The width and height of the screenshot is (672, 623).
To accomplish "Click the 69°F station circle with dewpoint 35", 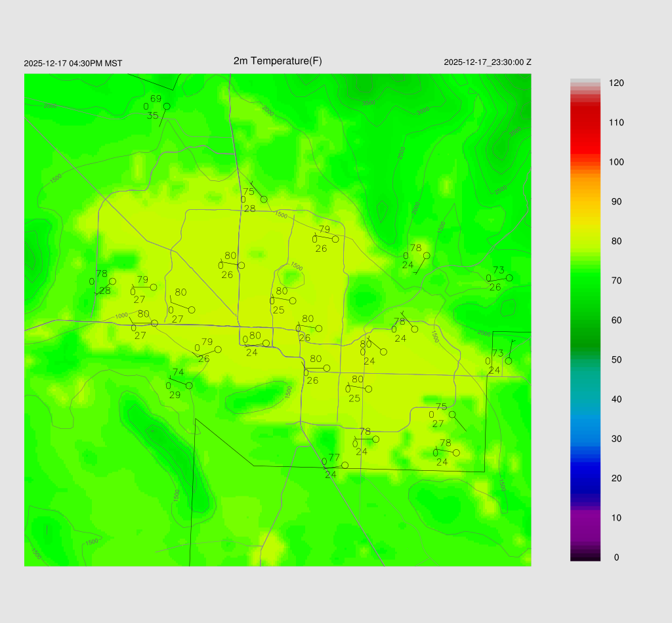I will [x=167, y=106].
